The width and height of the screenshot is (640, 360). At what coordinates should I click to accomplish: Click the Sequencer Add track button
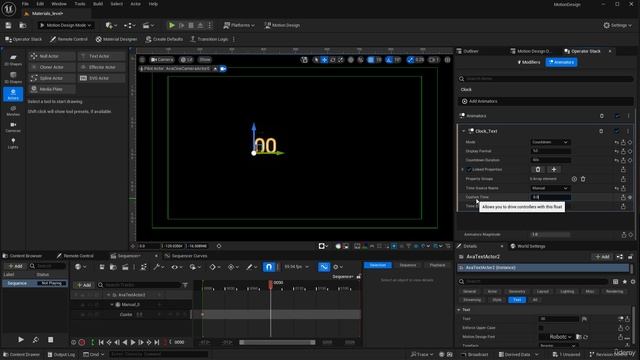[84, 285]
